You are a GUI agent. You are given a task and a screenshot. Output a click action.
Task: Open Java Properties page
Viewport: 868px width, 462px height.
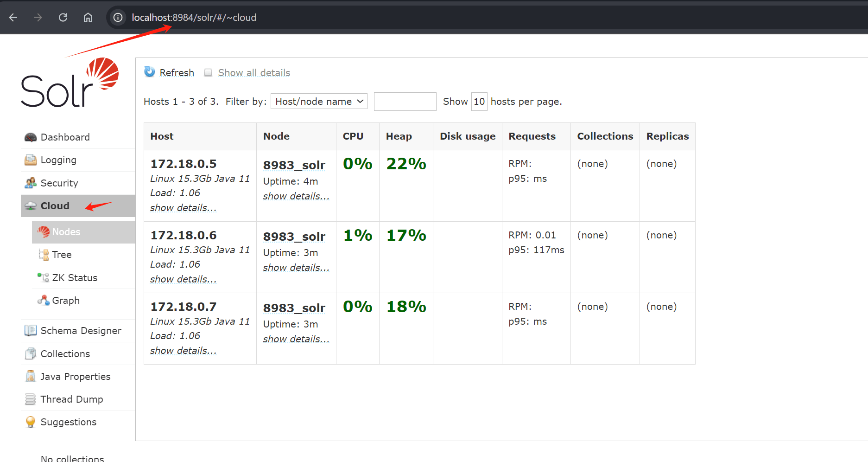(75, 377)
